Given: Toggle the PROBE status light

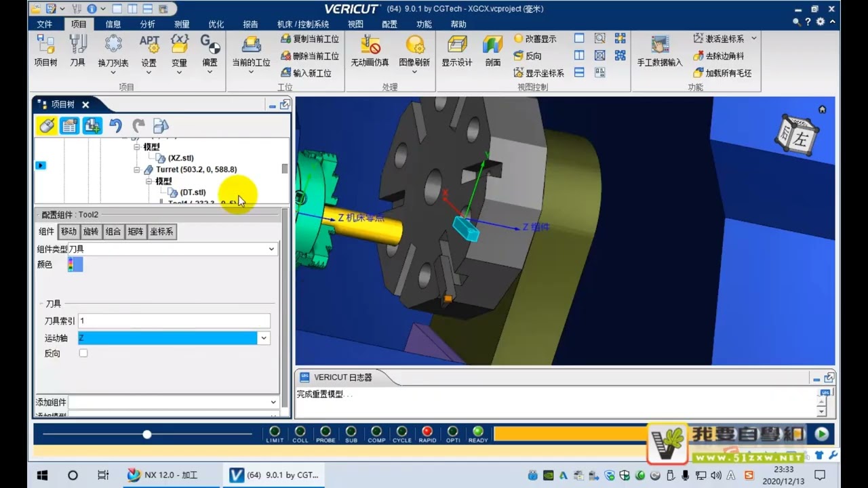Looking at the screenshot, I should pyautogui.click(x=325, y=431).
